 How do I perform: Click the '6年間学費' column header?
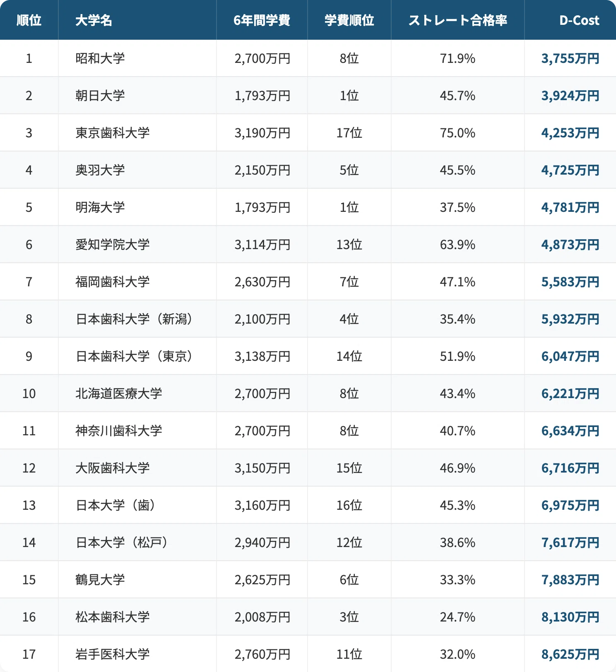pyautogui.click(x=262, y=20)
